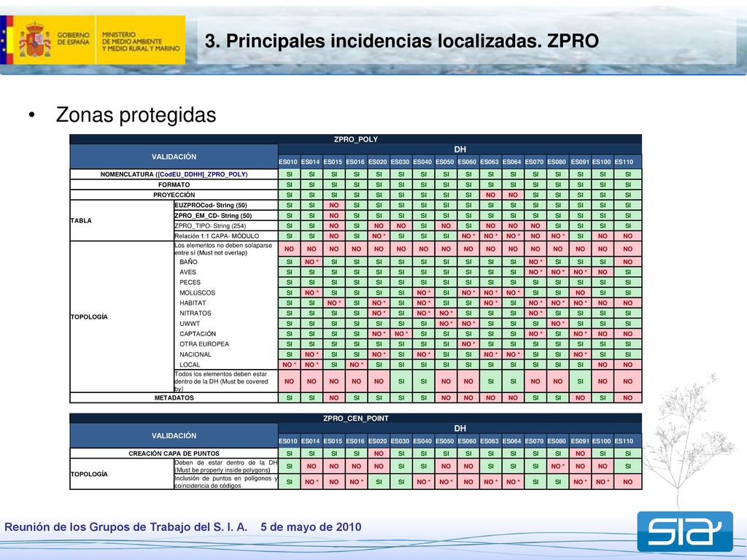Click the "CREACIÓN CAPA DE PUNTOS" row label
Viewport: 747px width, 560px height.
pos(174,454)
